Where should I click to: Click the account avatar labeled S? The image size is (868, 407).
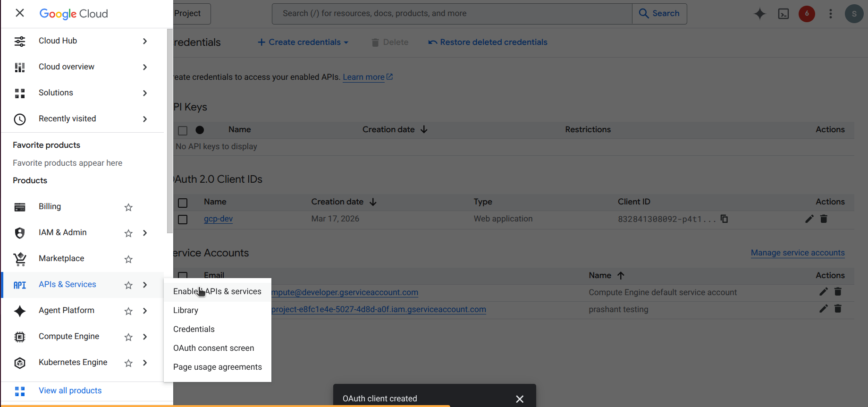854,14
